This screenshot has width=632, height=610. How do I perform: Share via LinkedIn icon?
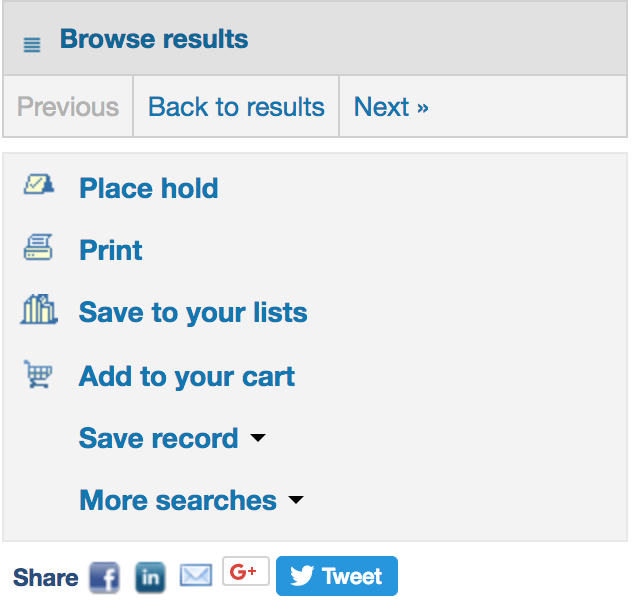pyautogui.click(x=150, y=577)
